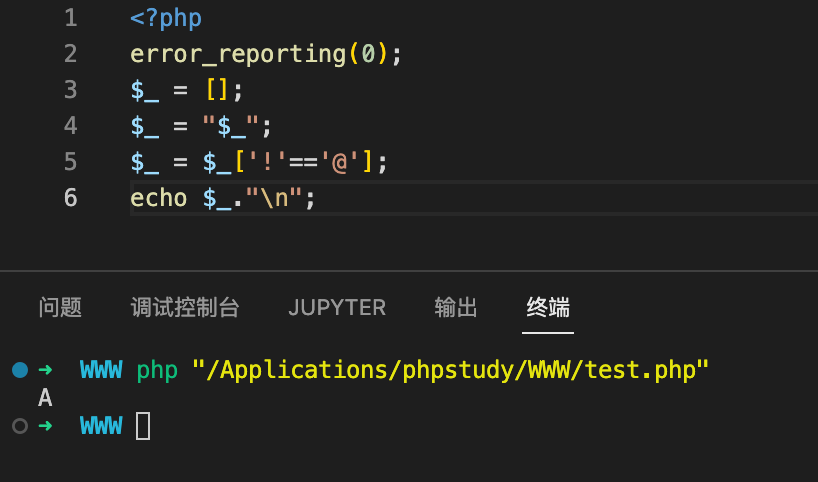
Task: Switch to the 问题 panel tab
Action: (60, 307)
